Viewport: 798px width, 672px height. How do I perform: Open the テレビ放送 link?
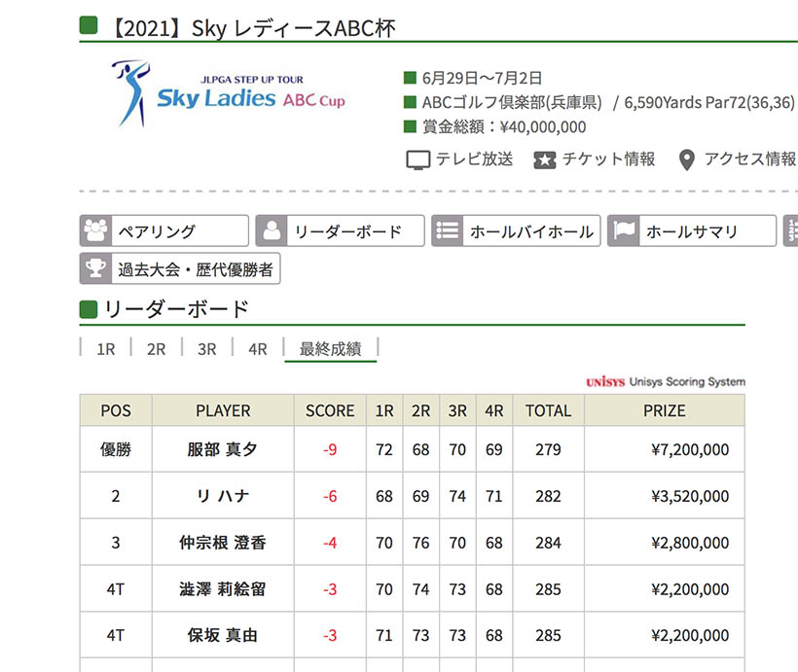[x=474, y=159]
